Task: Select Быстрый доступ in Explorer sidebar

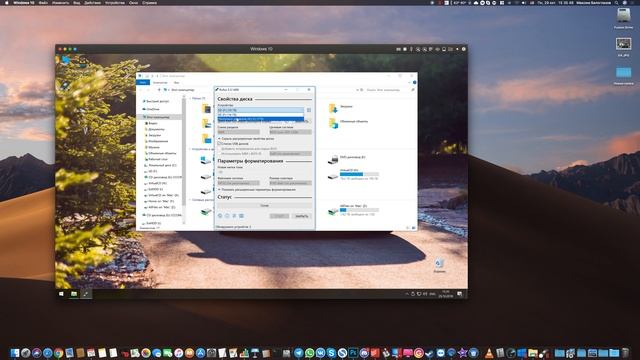Action: [x=156, y=101]
